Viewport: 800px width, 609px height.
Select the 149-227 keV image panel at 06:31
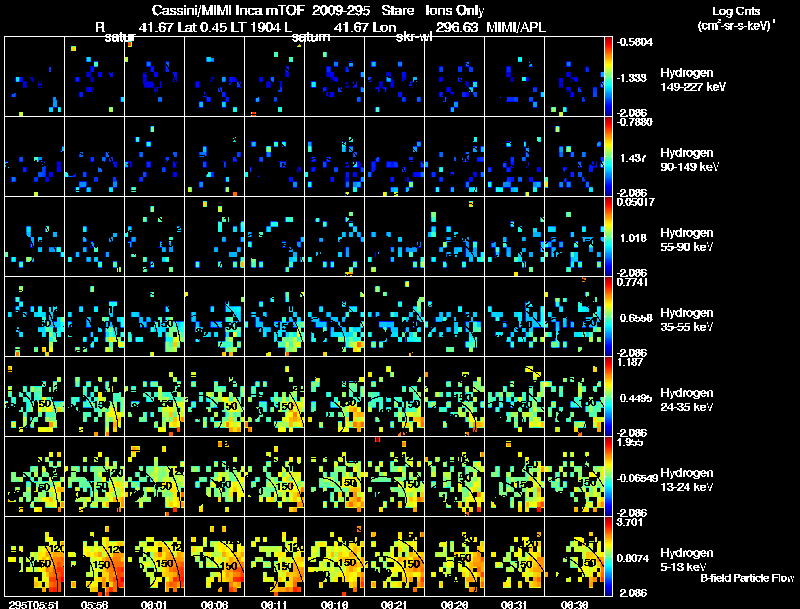[514, 77]
